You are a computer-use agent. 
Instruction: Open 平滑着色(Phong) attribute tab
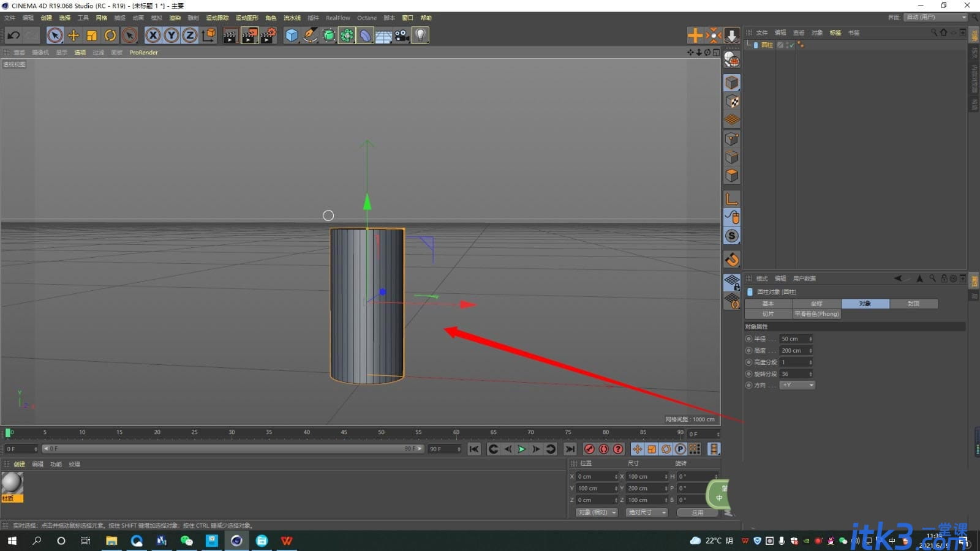click(x=816, y=314)
